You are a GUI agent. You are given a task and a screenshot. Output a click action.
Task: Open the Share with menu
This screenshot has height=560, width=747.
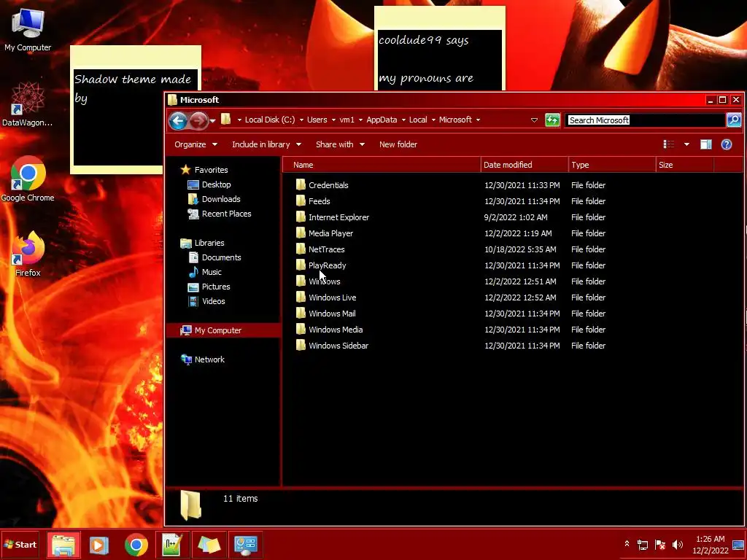340,144
